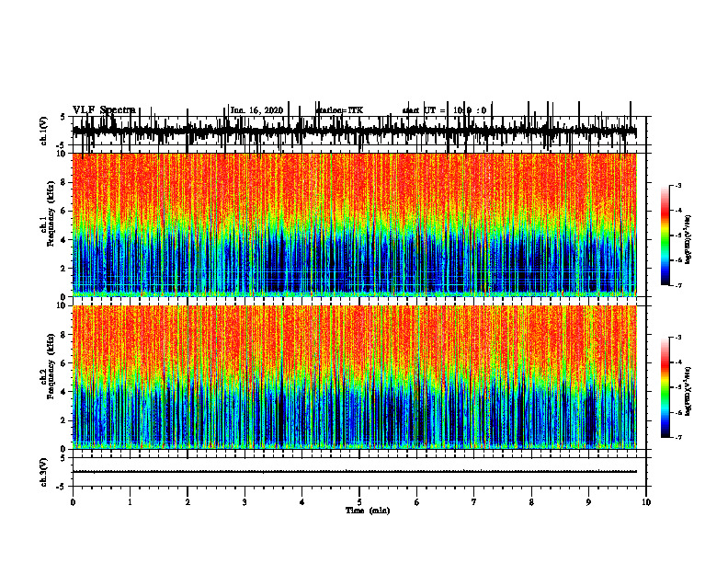
Task: Click time axis tick label '6' min
Action: click(x=417, y=502)
